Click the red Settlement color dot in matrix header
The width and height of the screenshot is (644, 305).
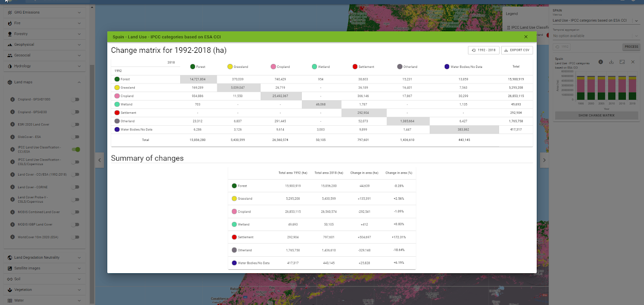(355, 66)
